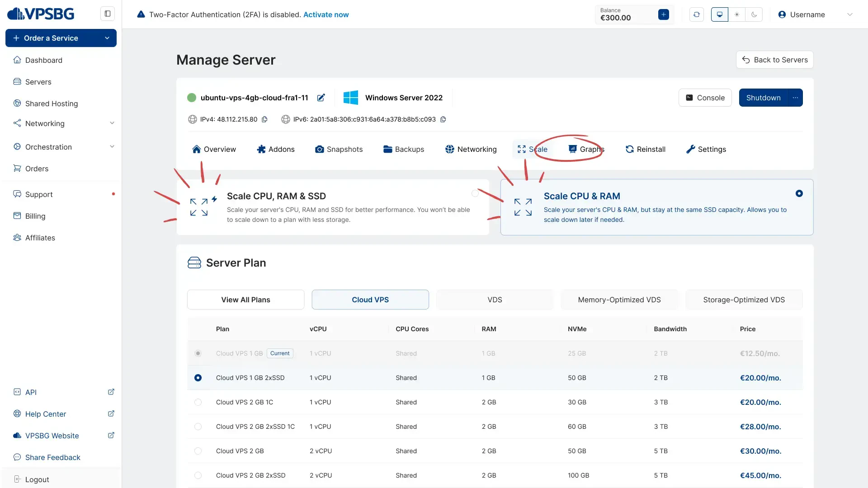
Task: Open the server Console
Action: click(x=705, y=98)
